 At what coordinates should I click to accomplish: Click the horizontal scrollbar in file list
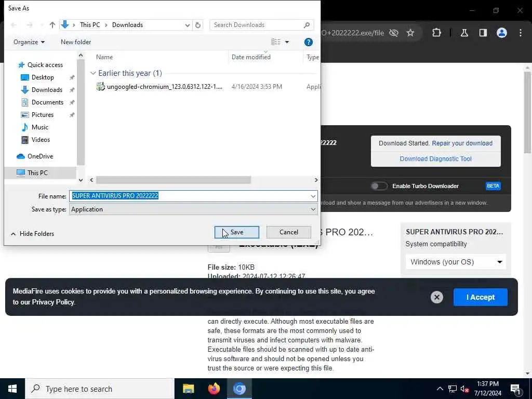174,180
